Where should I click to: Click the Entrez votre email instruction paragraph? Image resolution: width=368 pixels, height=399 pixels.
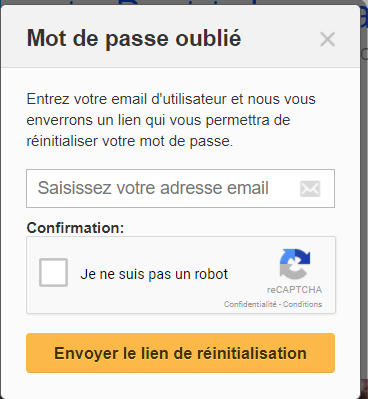pyautogui.click(x=171, y=120)
